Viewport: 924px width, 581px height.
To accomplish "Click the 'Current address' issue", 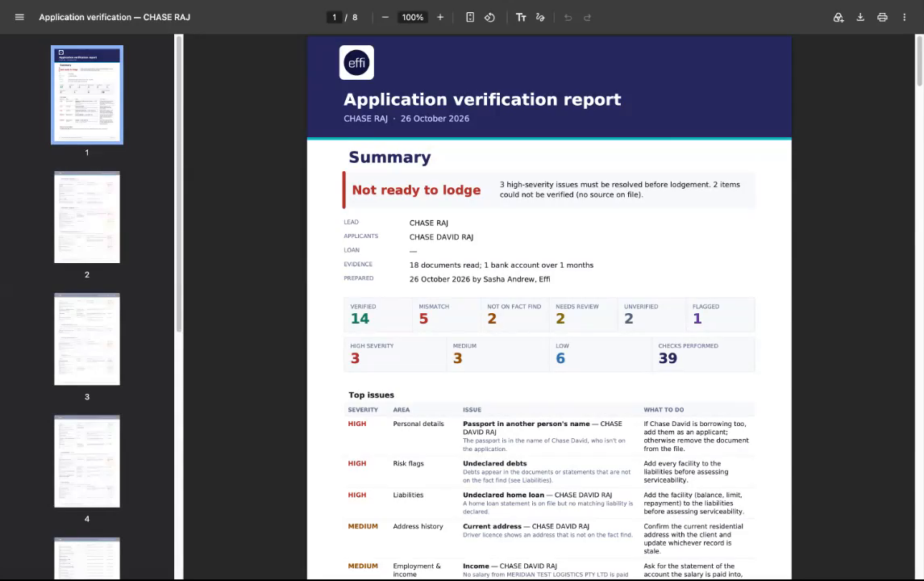I will [492, 526].
